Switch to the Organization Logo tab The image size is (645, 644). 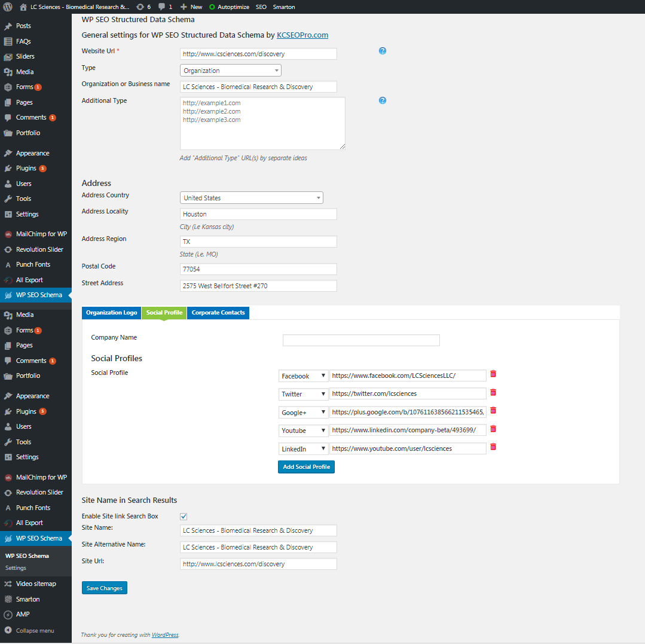111,313
